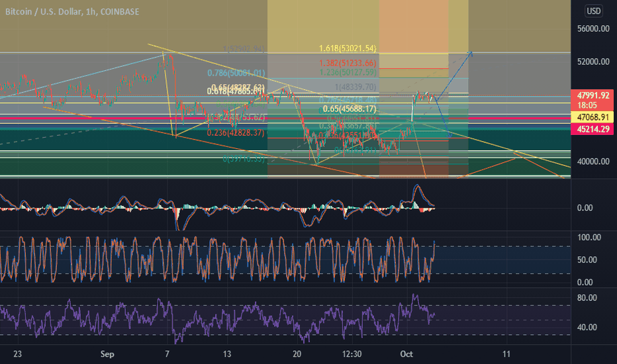Click the 12:30 label on the time axis
This screenshot has width=617, height=364.
[x=352, y=354]
